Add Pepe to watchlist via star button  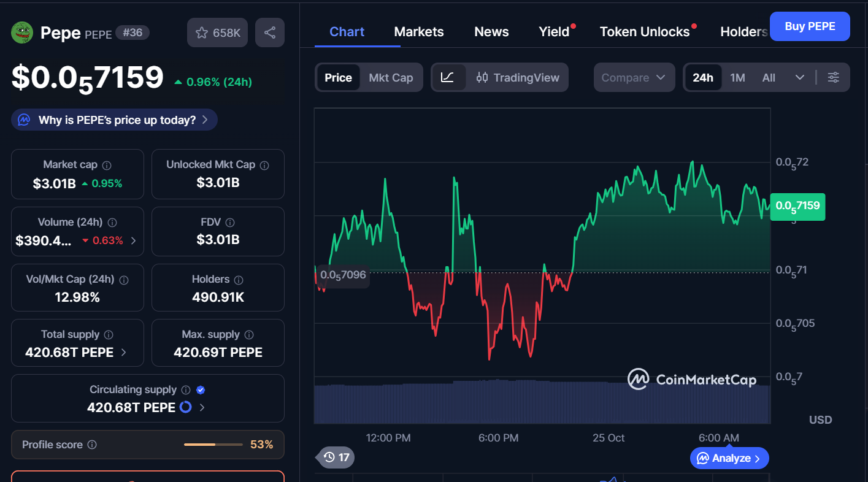pyautogui.click(x=217, y=33)
